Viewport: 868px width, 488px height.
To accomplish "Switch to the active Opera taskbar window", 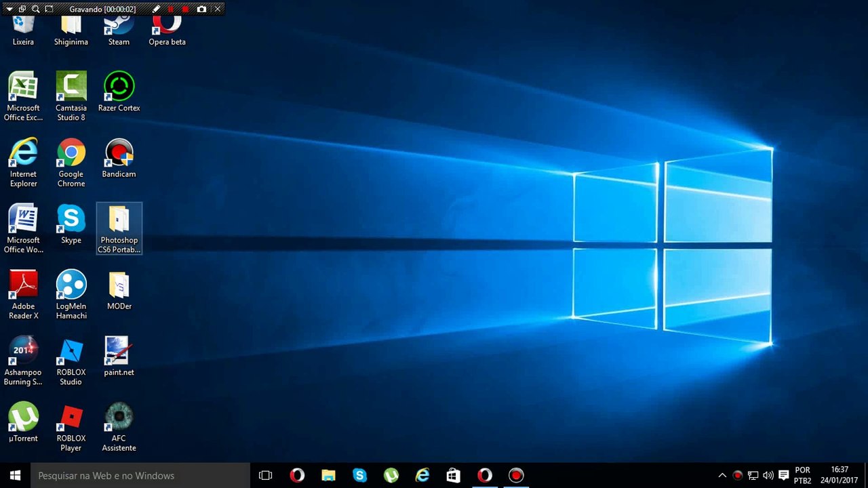I will click(x=484, y=475).
